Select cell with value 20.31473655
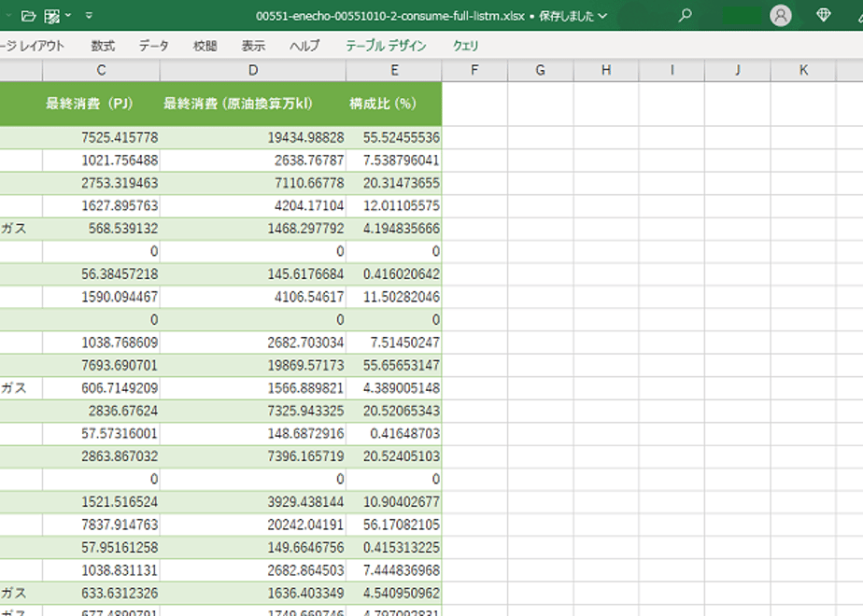 (394, 183)
